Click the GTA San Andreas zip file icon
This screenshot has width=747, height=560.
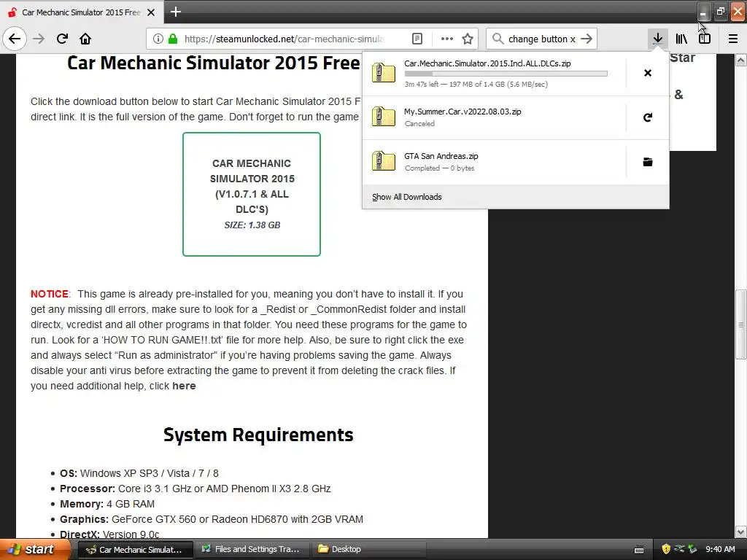[x=384, y=161]
